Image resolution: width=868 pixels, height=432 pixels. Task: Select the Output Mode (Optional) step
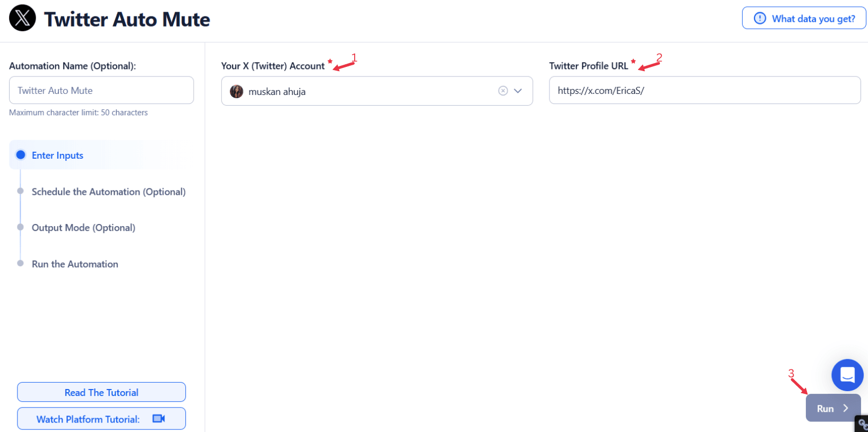(83, 228)
